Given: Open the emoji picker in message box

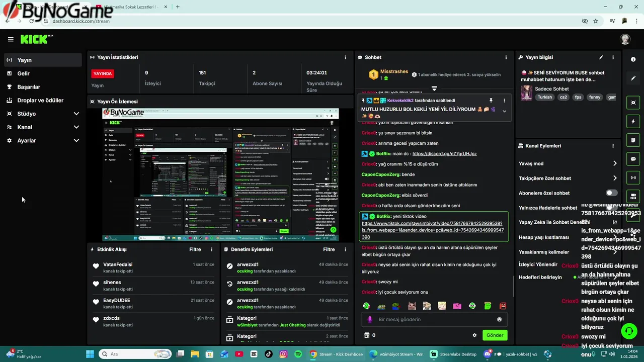Looking at the screenshot, I should (499, 319).
